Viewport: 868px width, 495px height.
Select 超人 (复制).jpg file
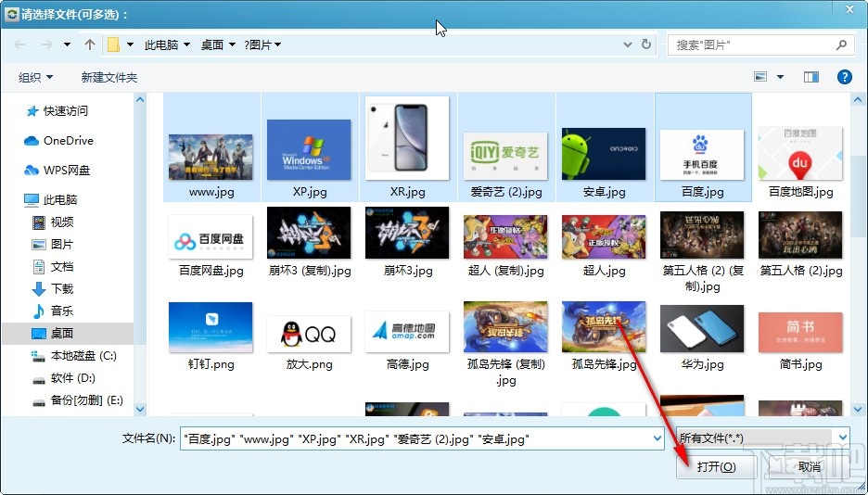point(505,247)
